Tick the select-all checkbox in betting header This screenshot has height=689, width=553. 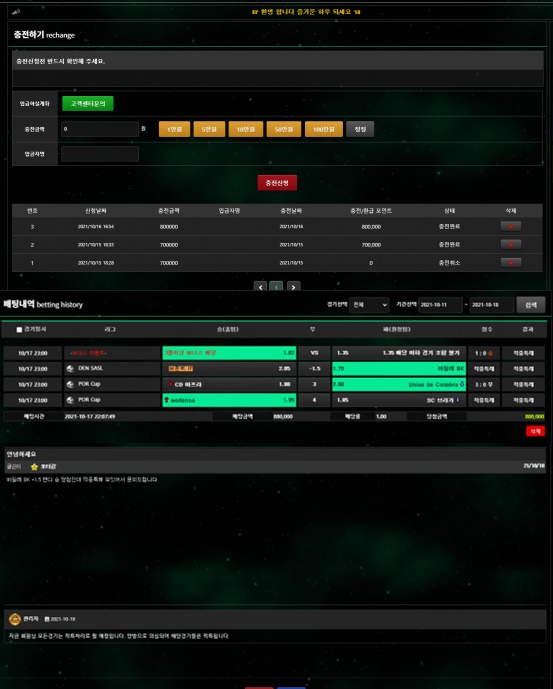pyautogui.click(x=19, y=330)
